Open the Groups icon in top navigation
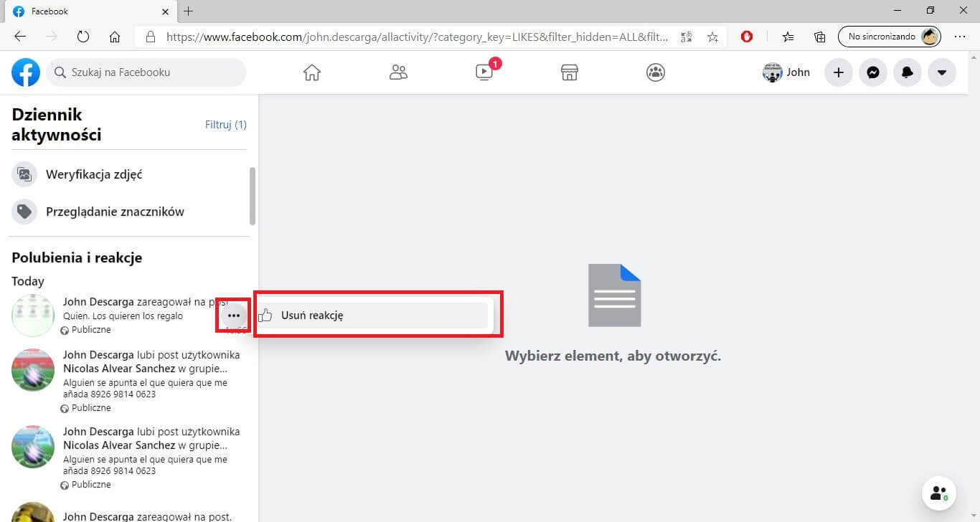 coord(656,72)
